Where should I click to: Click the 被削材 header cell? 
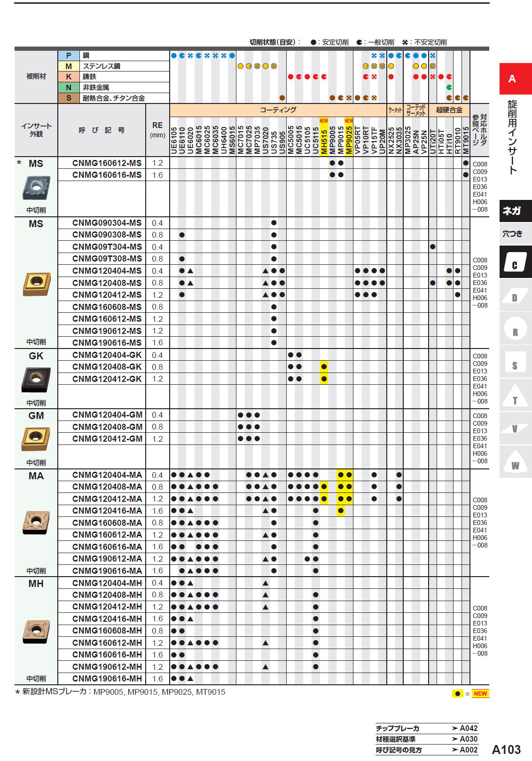[36, 77]
